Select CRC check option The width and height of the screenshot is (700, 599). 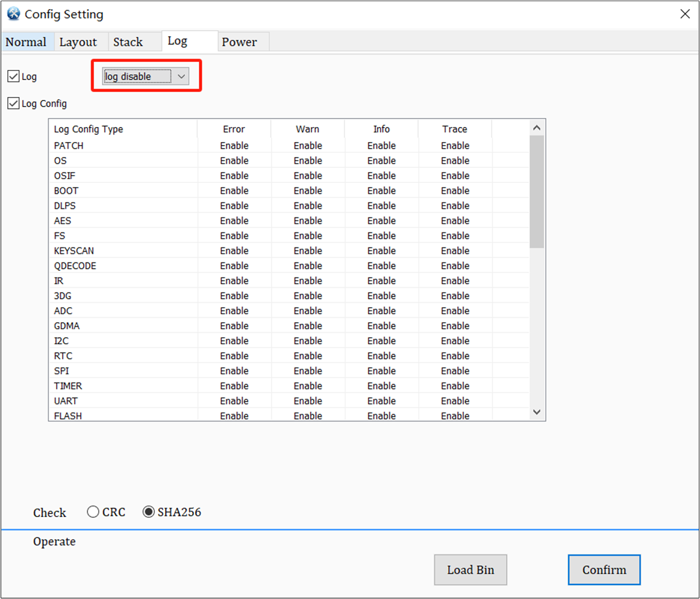pos(93,512)
